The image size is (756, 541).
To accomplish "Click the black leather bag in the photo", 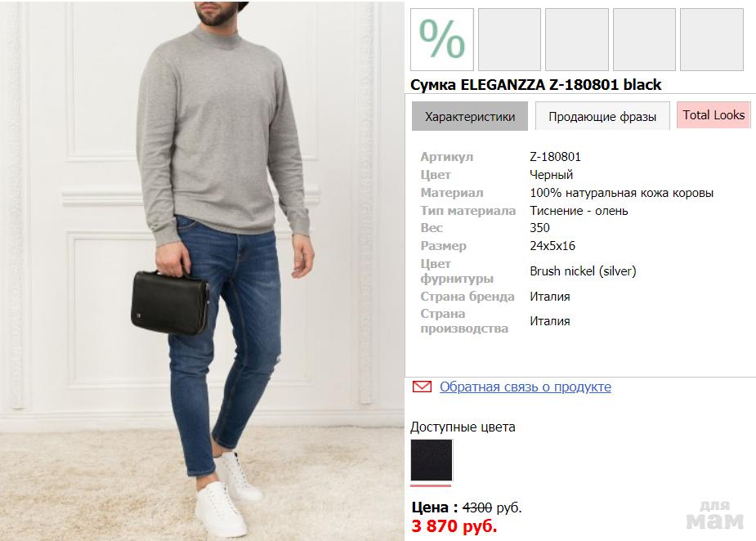I will click(170, 302).
